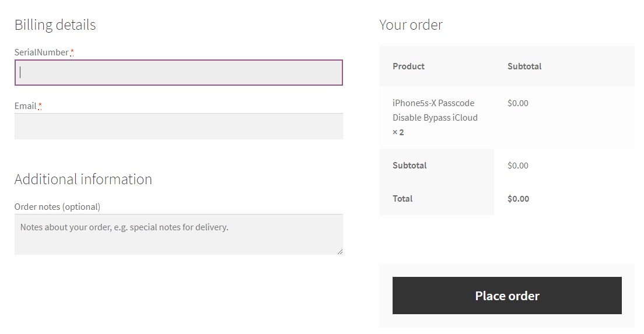Focus the SerialNumber input field
Viewport: 644px width, 334px height.
click(x=178, y=73)
